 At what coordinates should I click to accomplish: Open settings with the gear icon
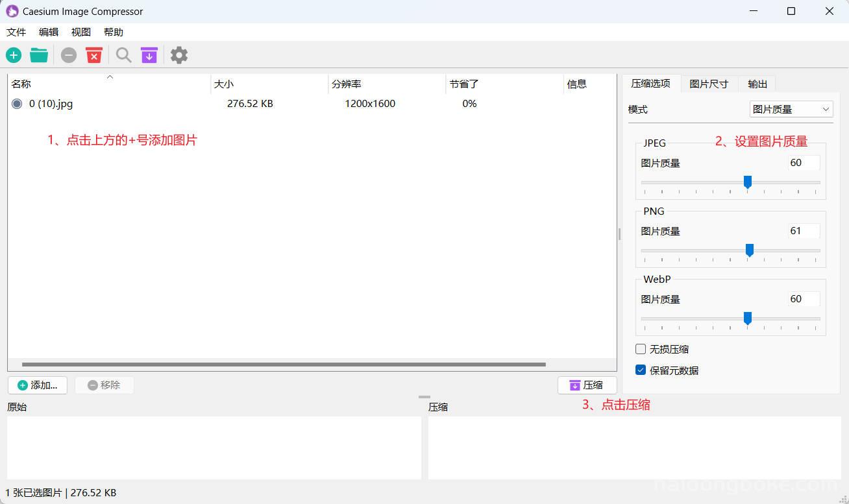point(179,55)
